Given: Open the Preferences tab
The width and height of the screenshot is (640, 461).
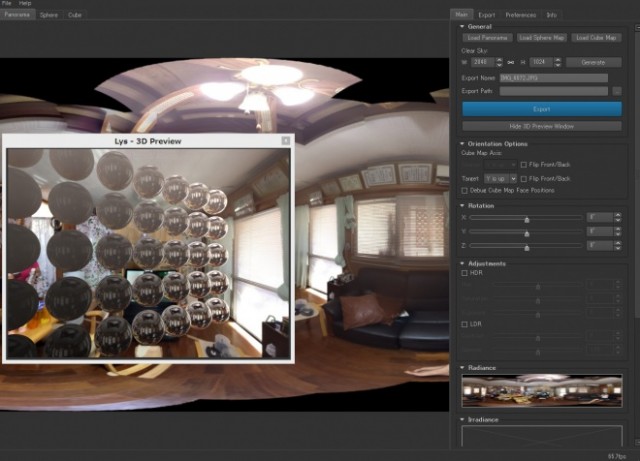Looking at the screenshot, I should (520, 15).
